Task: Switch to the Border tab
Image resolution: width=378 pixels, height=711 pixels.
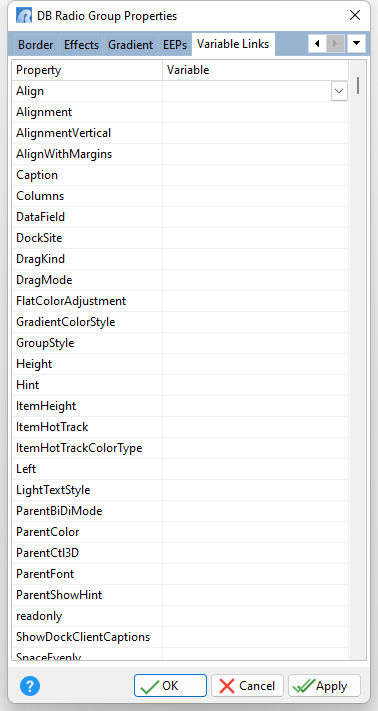Action: [35, 45]
